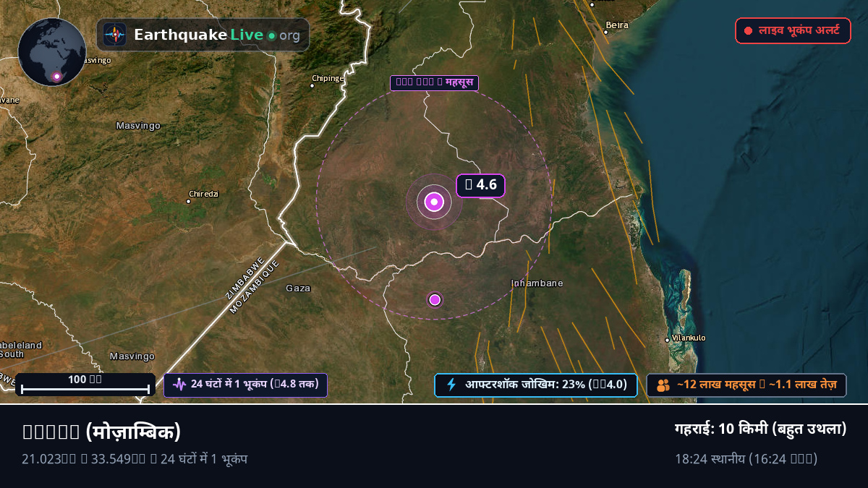Click the Mozambique location title
This screenshot has height=488, width=868.
coord(101,432)
